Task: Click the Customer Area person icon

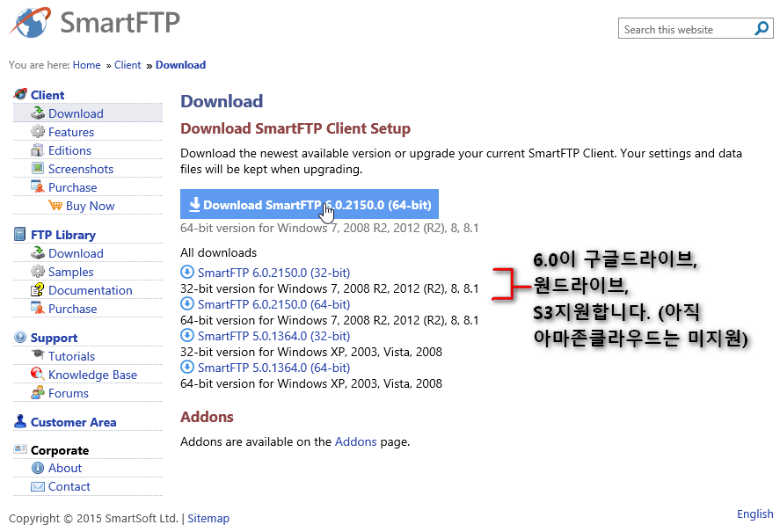Action: pyautogui.click(x=20, y=421)
